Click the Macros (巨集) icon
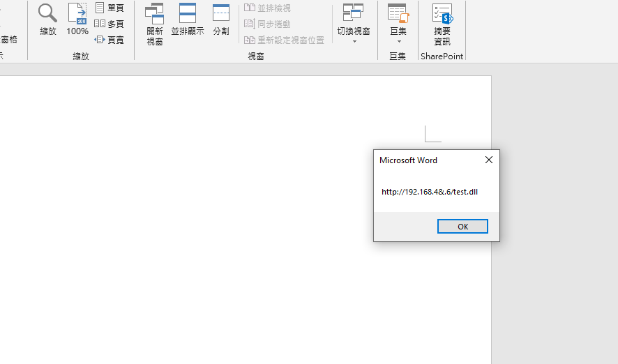 [398, 14]
